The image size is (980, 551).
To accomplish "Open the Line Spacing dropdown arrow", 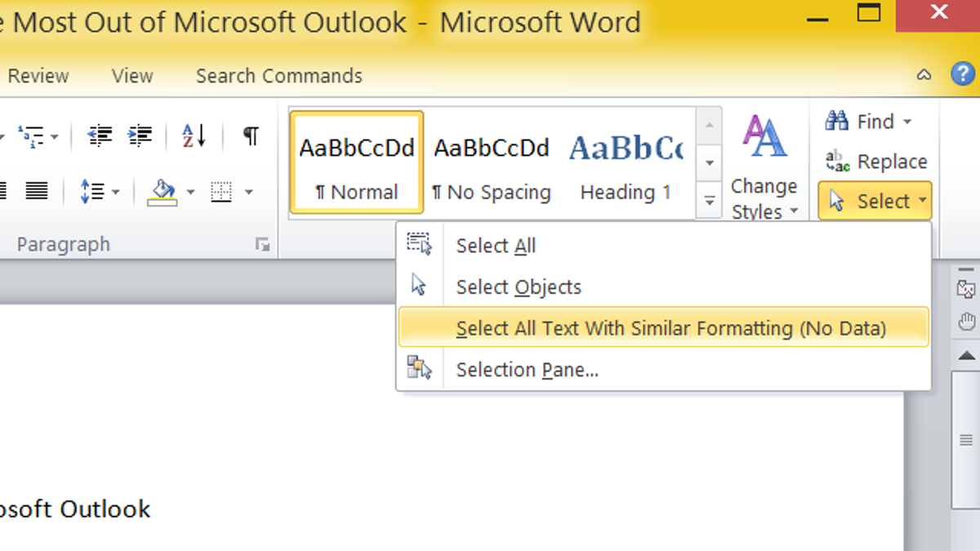I will pyautogui.click(x=115, y=193).
